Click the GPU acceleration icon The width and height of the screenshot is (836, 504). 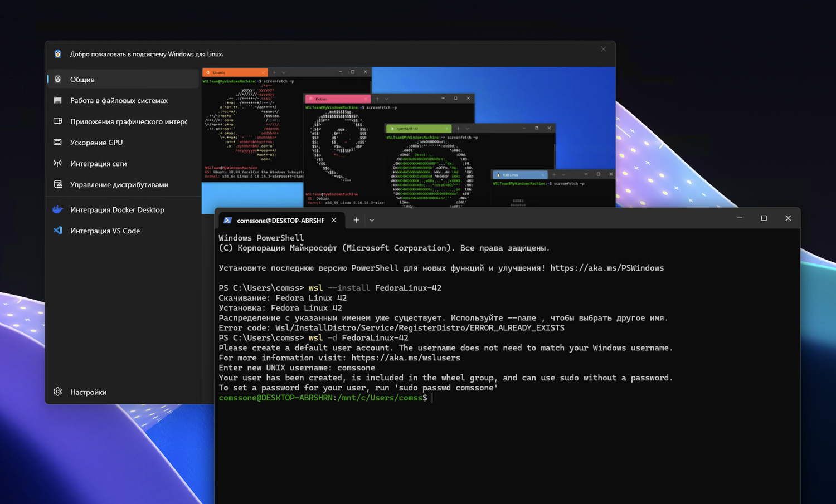pyautogui.click(x=57, y=142)
